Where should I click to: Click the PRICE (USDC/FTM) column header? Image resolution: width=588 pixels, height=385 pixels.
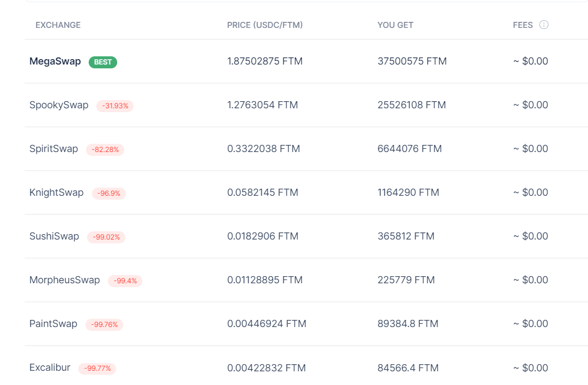point(265,25)
